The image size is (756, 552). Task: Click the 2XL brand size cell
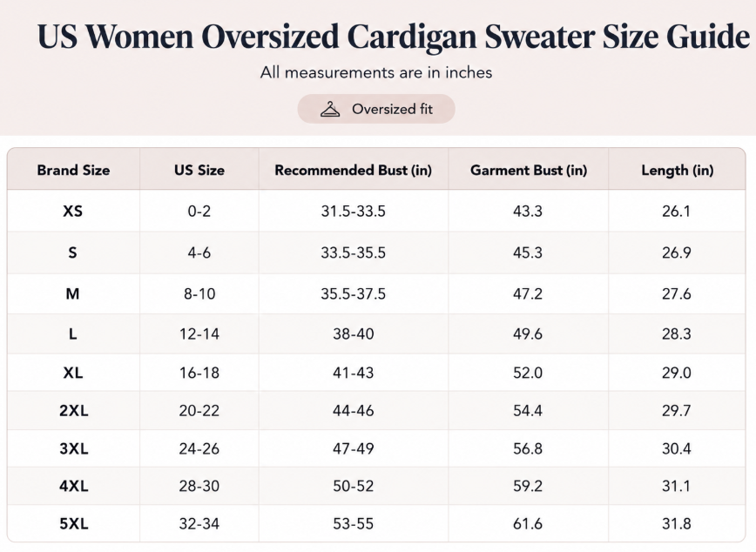(74, 411)
